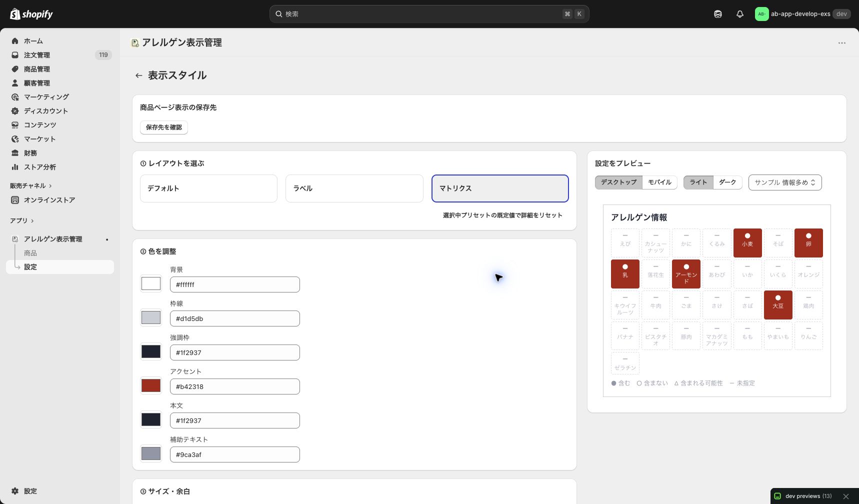The height and width of the screenshot is (504, 859).
Task: Select the マトリクス layout option
Action: pos(500,188)
